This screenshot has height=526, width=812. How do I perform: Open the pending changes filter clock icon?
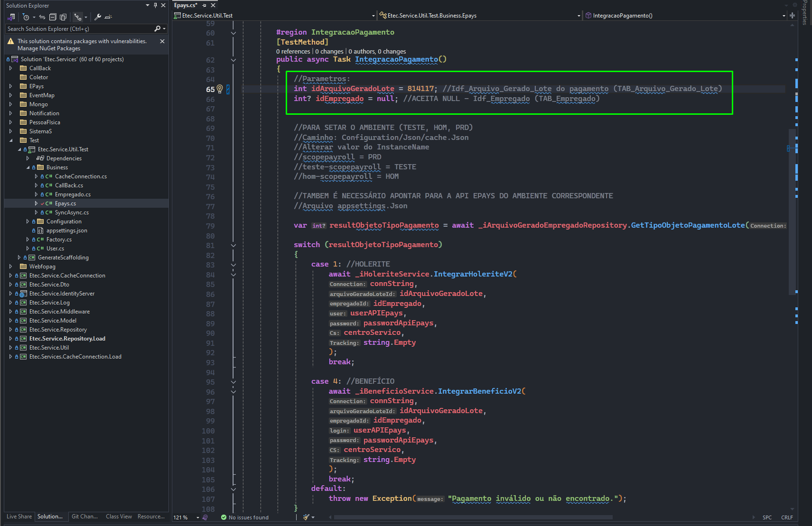26,17
